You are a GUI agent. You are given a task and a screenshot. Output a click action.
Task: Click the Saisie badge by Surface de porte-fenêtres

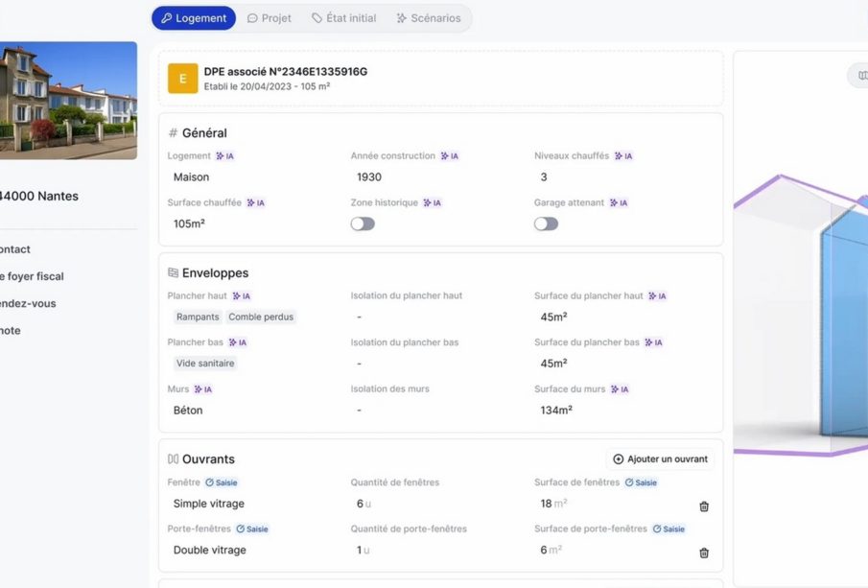click(x=669, y=529)
